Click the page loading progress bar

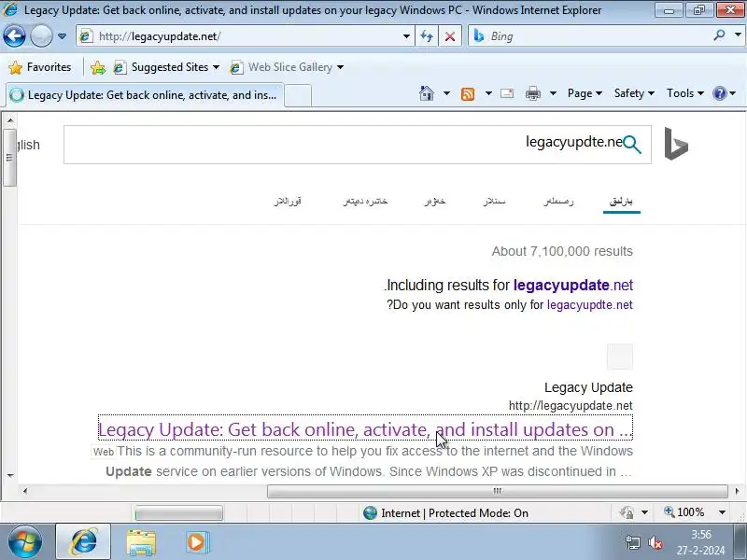(x=178, y=512)
